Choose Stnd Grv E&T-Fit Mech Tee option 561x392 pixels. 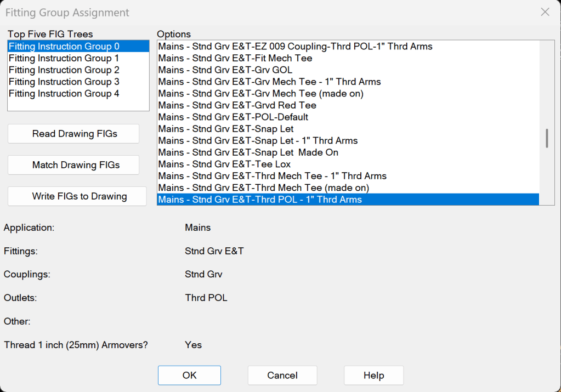coord(348,58)
